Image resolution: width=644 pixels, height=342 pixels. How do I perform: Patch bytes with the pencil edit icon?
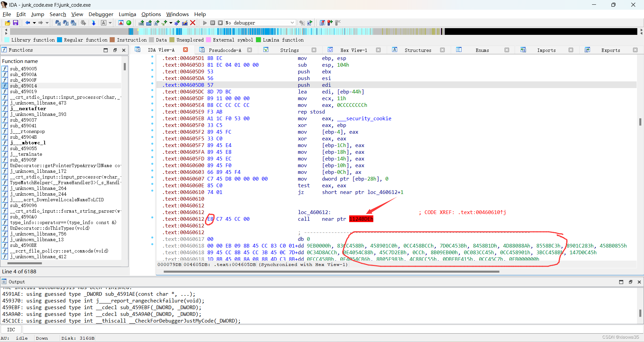click(185, 23)
